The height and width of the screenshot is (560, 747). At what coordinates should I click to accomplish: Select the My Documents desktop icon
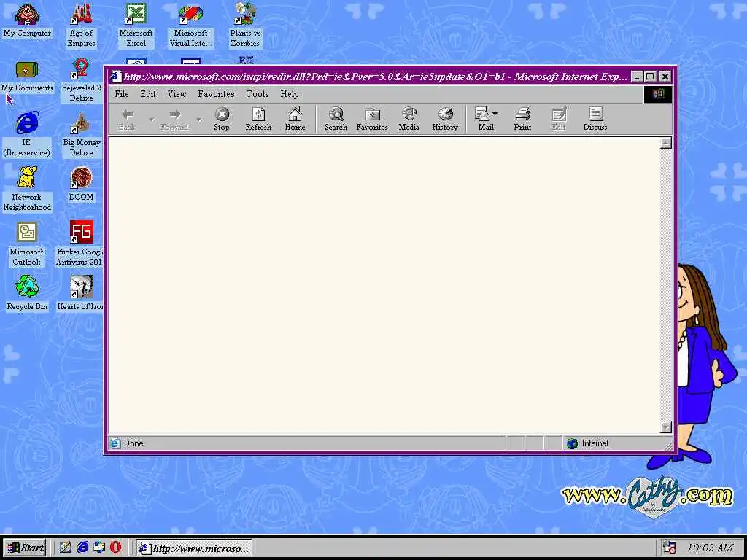pos(27,76)
